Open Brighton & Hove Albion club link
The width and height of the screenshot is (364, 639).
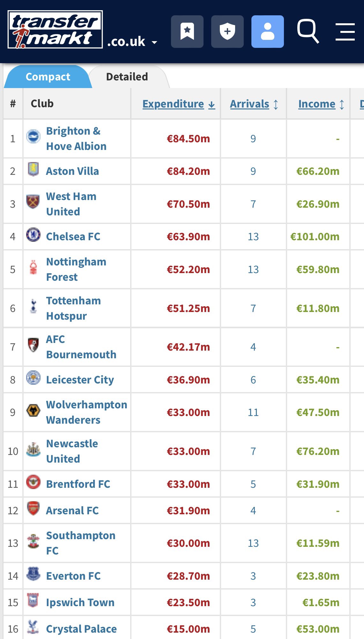pos(76,139)
